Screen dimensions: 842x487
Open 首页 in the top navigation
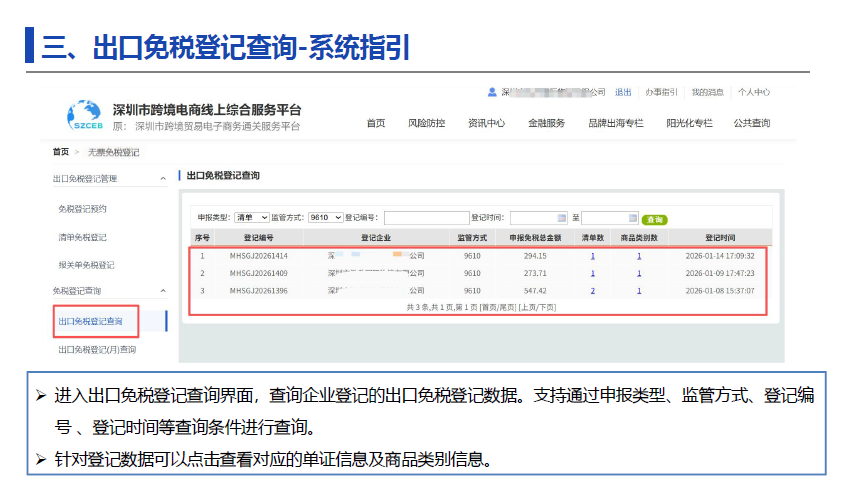coord(376,123)
